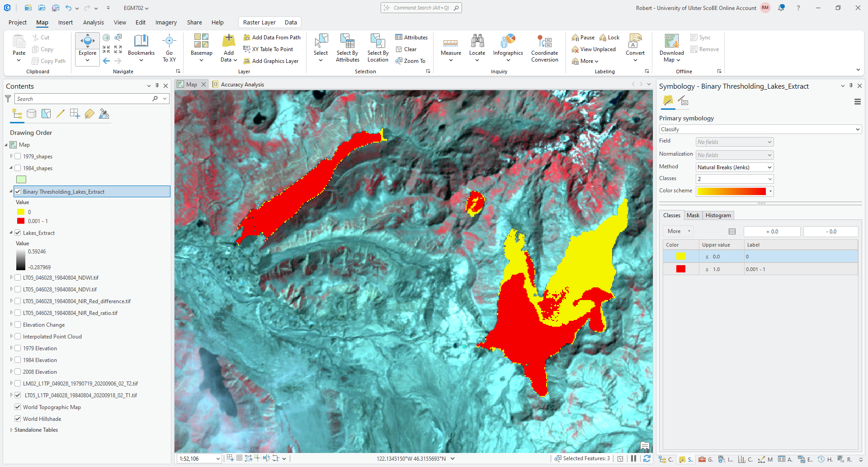Switch to the Histogram tab
This screenshot has height=467, width=868.
[x=718, y=215]
